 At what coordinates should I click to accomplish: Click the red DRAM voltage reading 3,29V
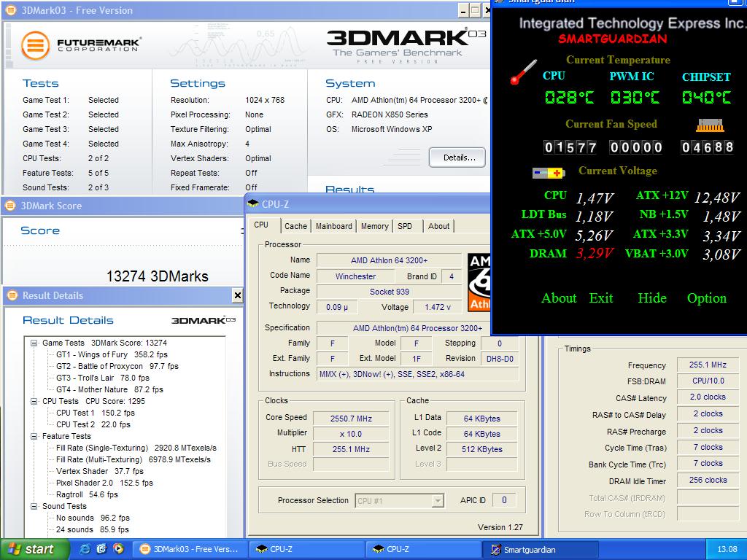pos(594,253)
